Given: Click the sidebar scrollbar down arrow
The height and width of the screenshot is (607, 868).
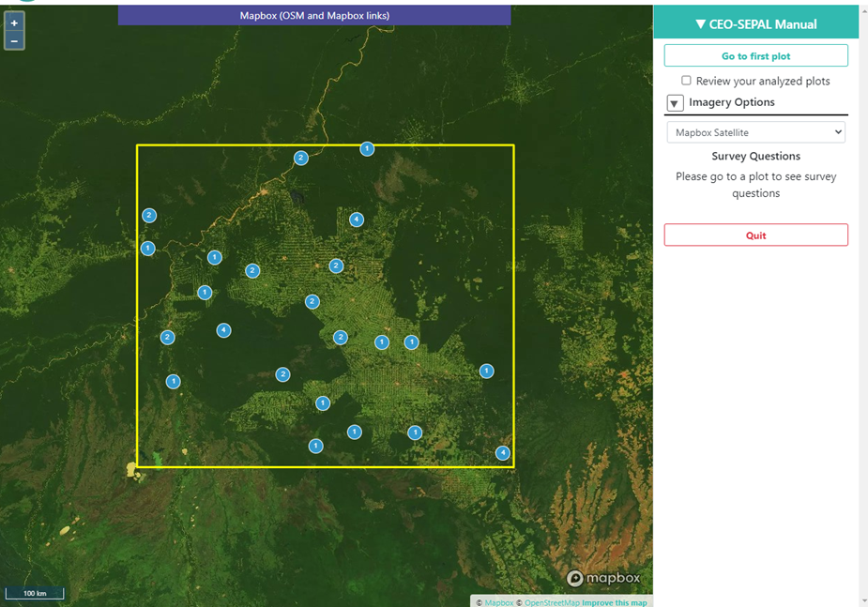Looking at the screenshot, I should tap(863, 600).
